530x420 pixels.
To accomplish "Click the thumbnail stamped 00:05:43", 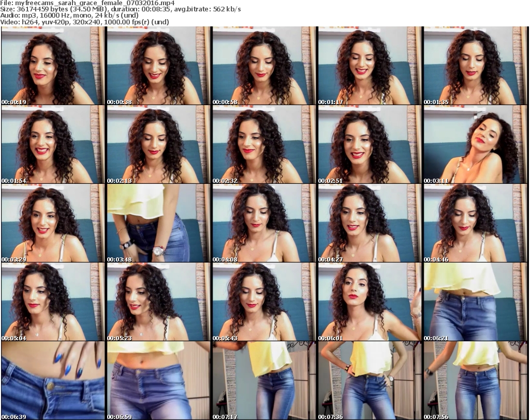I will (264, 302).
